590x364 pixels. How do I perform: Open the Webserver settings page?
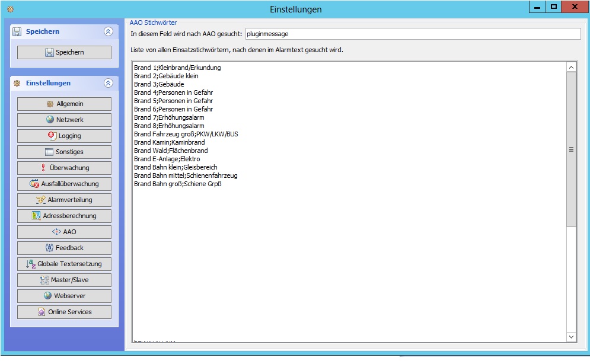pyautogui.click(x=64, y=296)
